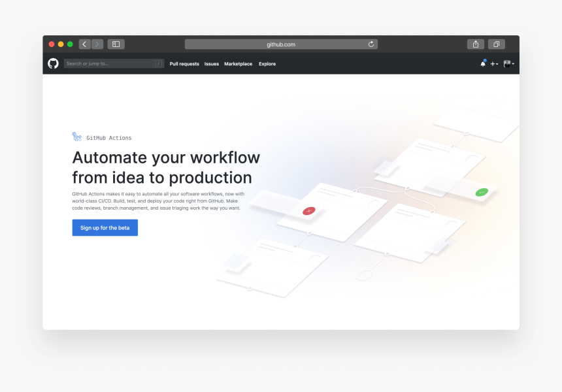Close the window with red button
This screenshot has height=392, width=562.
click(52, 44)
